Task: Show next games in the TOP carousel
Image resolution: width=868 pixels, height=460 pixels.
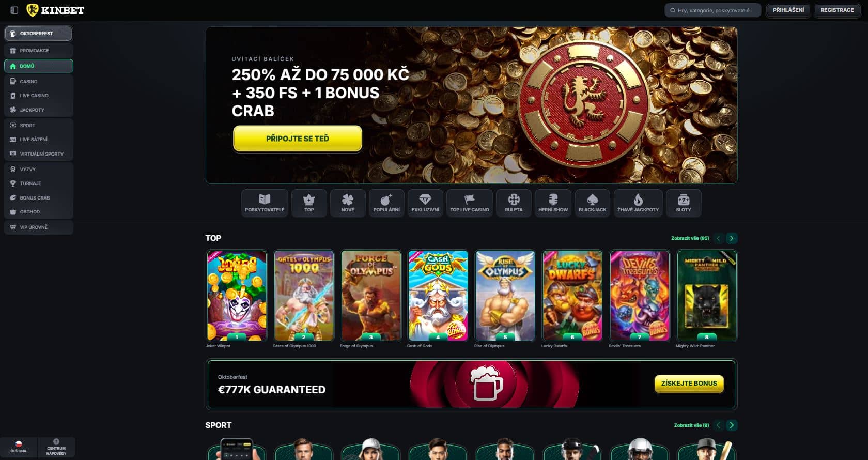Action: [x=732, y=238]
